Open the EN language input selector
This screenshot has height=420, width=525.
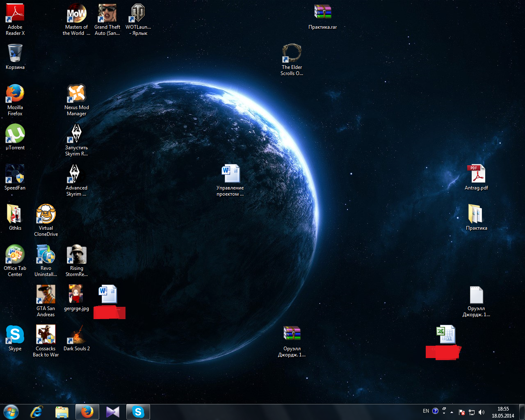tap(426, 411)
